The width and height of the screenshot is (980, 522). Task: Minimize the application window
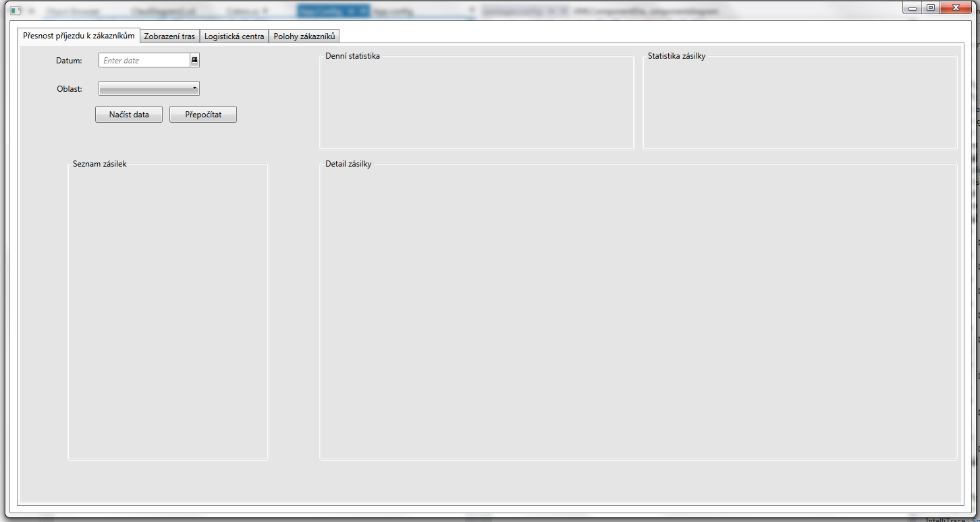913,7
